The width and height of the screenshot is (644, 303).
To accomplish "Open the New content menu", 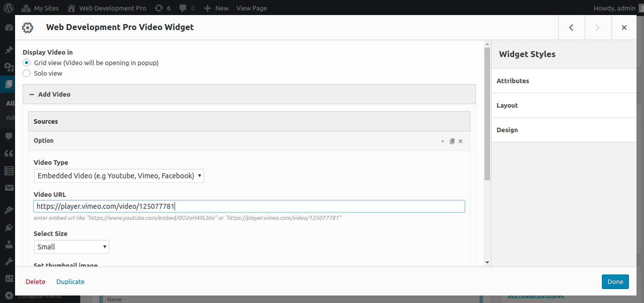I will 216,8.
